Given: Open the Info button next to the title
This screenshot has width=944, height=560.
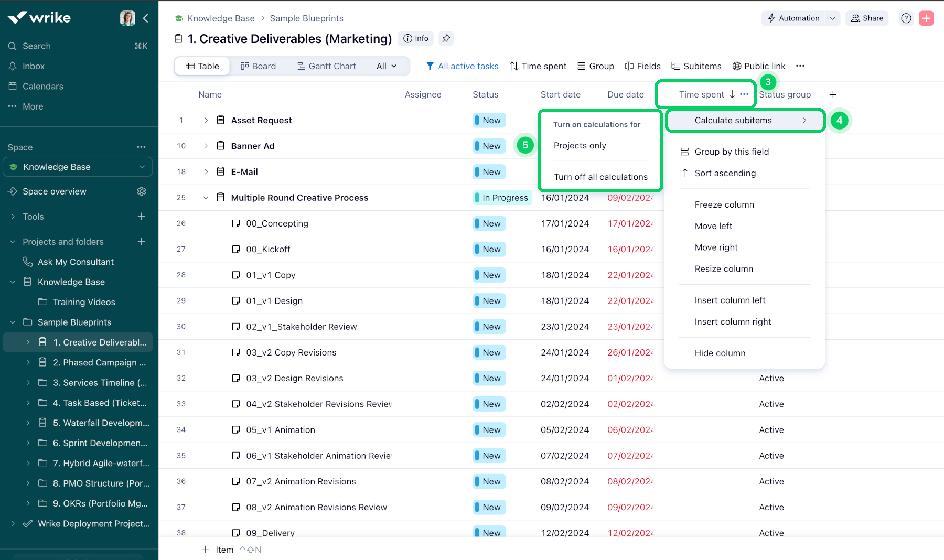Looking at the screenshot, I should click(x=415, y=38).
